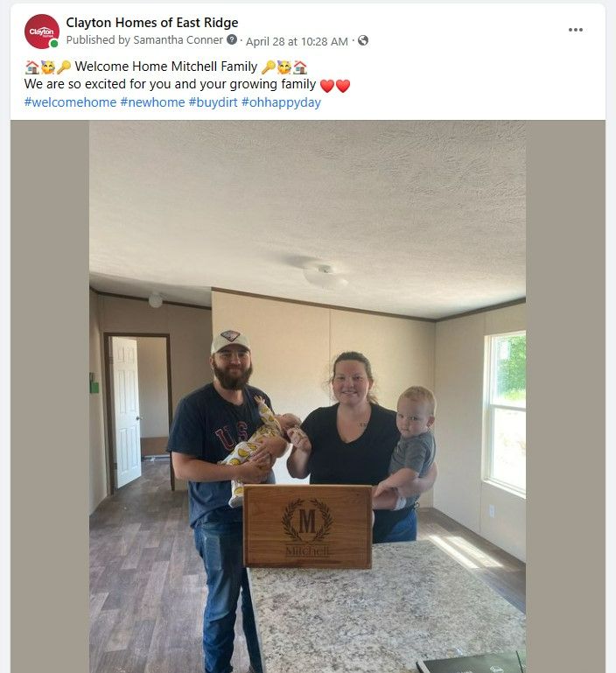Open Clayton Homes of East Ridge page
The width and height of the screenshot is (616, 673).
click(x=152, y=23)
